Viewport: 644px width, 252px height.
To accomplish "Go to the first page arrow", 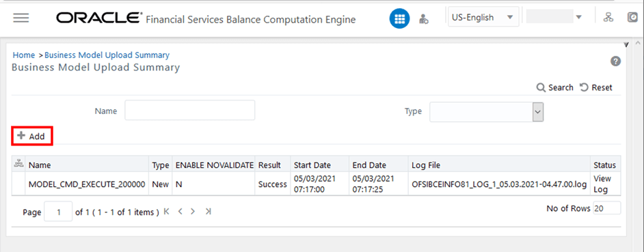I will click(x=166, y=212).
